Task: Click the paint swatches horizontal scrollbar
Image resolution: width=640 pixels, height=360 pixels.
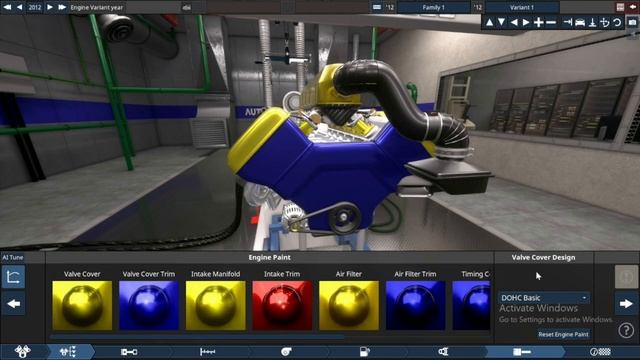Action: tap(196, 337)
